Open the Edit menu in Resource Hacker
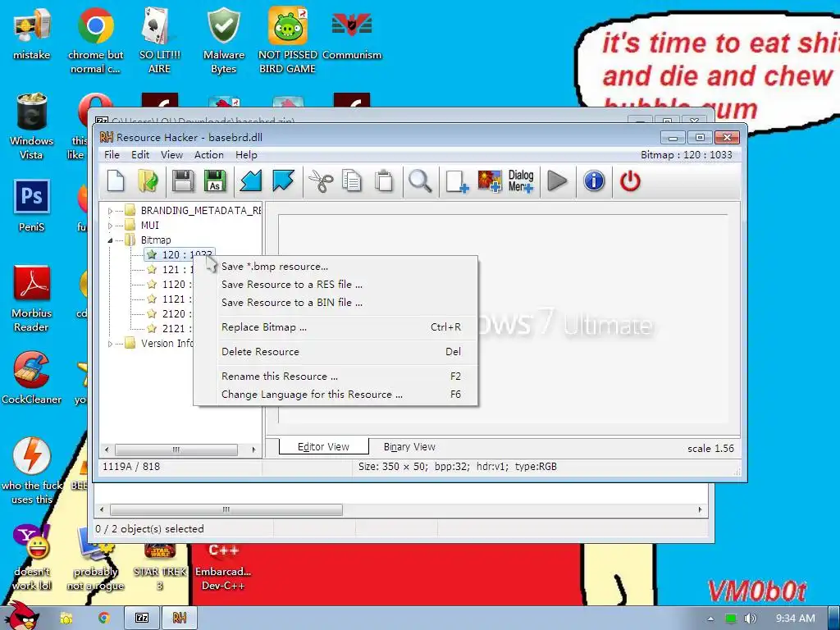The height and width of the screenshot is (630, 840). 140,155
